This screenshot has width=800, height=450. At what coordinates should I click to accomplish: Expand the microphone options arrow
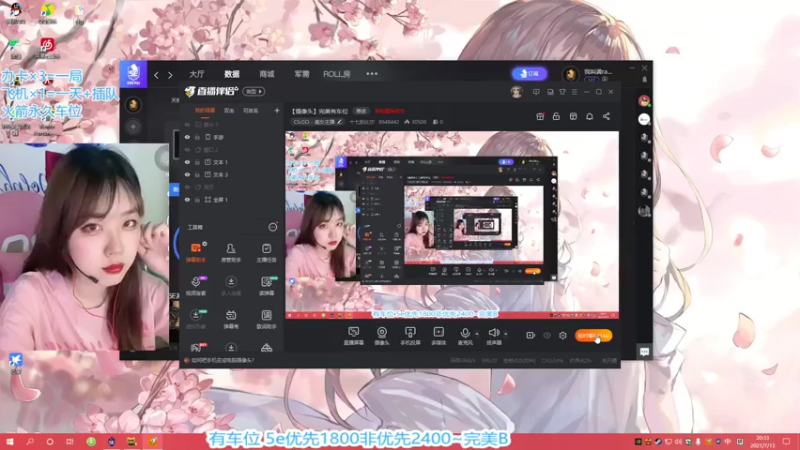[x=477, y=334]
